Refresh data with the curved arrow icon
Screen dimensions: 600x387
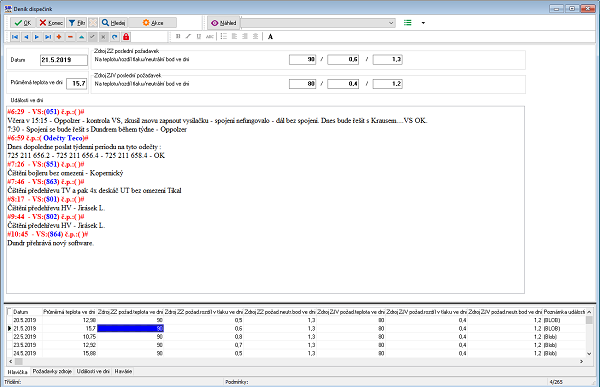tap(114, 37)
